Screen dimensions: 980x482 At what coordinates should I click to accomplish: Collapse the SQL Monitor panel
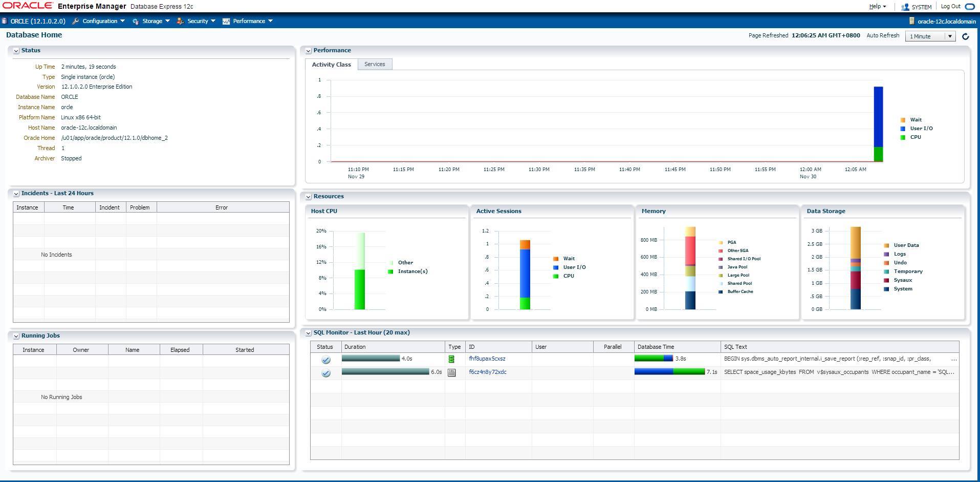308,333
